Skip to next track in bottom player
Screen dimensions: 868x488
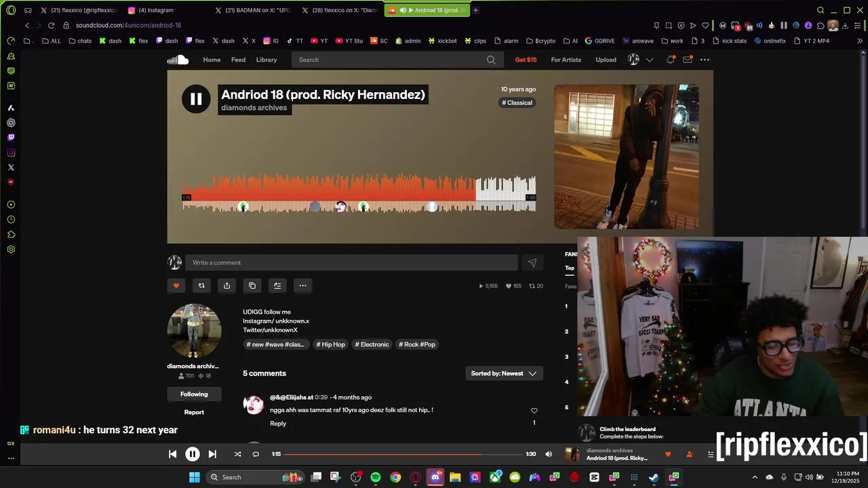click(212, 454)
